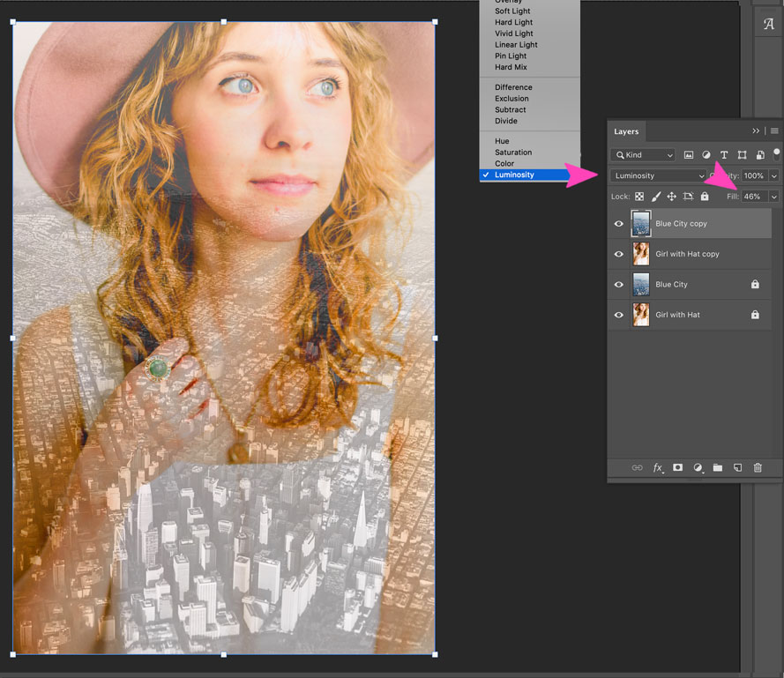
Task: Open the Add layer style (fx) icon
Action: tap(657, 468)
